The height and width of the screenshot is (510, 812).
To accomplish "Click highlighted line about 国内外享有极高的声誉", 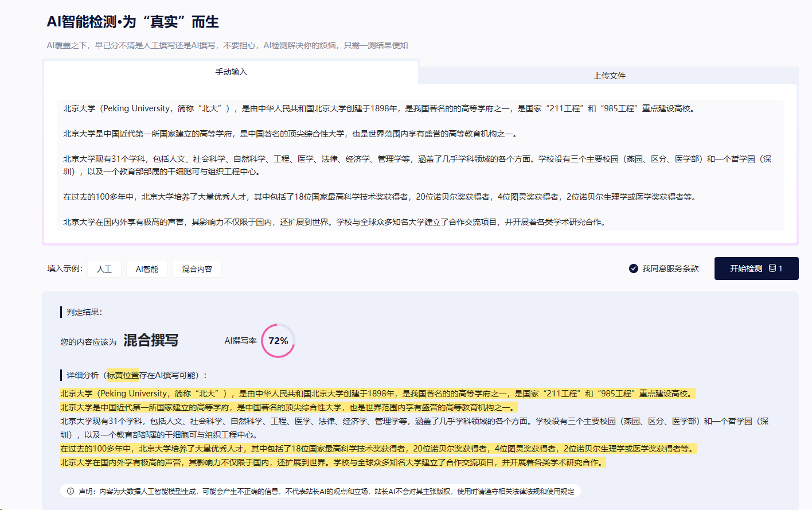I will click(333, 462).
